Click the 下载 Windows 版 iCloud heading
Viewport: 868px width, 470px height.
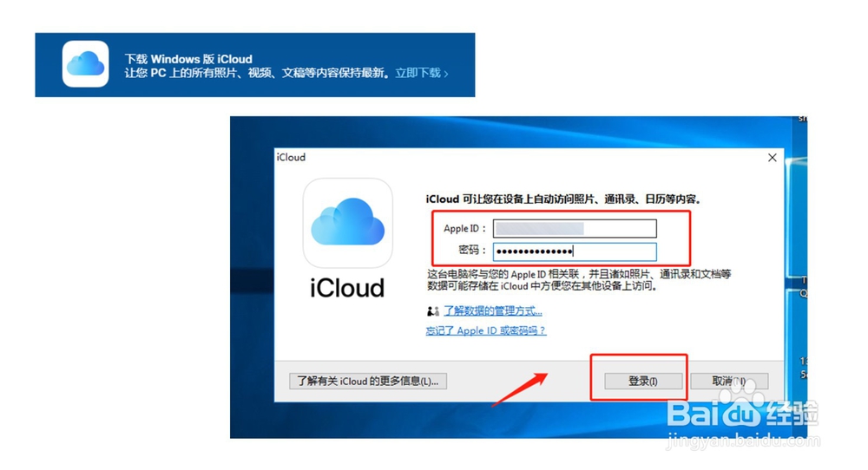[188, 59]
